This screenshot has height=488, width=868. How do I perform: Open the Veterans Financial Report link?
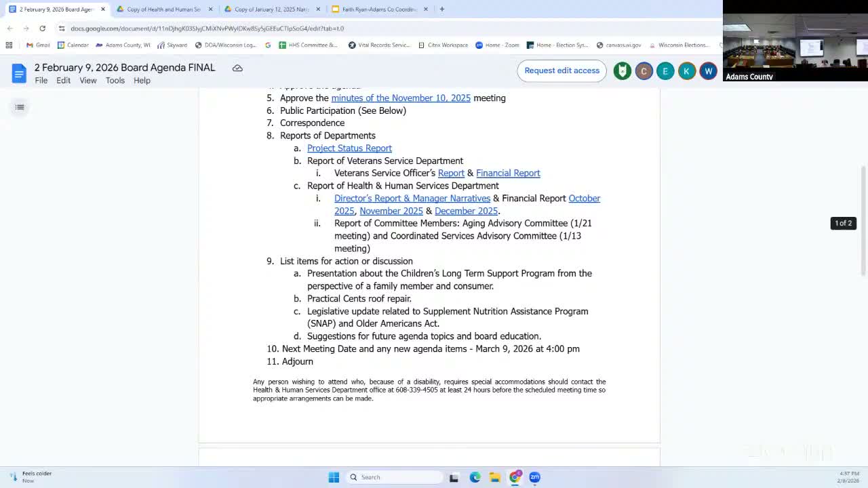click(508, 174)
